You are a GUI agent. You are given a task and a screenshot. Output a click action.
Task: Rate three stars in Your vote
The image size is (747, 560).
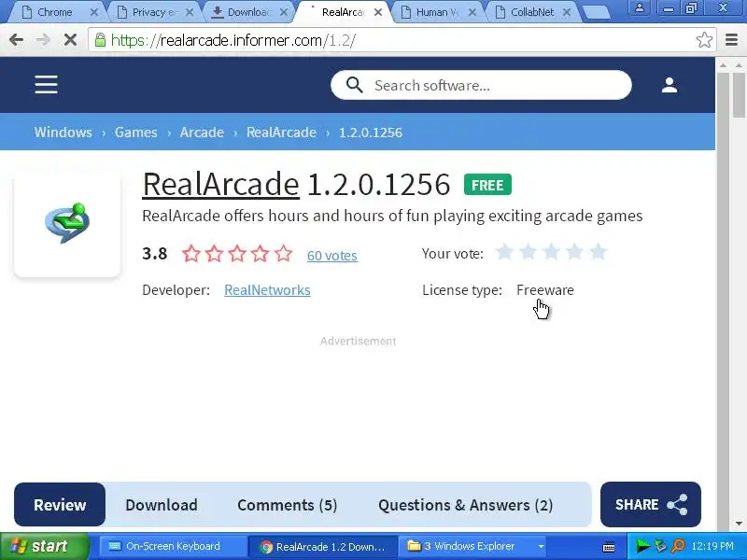[551, 252]
